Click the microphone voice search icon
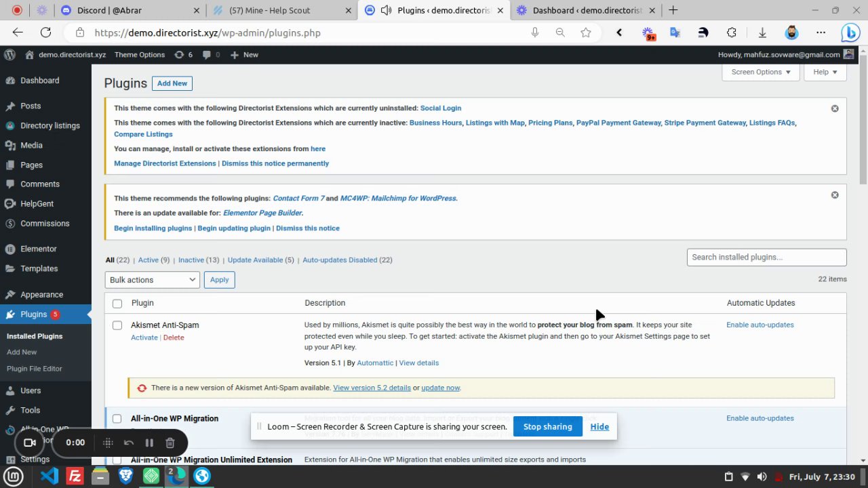This screenshot has width=868, height=488. (x=535, y=33)
